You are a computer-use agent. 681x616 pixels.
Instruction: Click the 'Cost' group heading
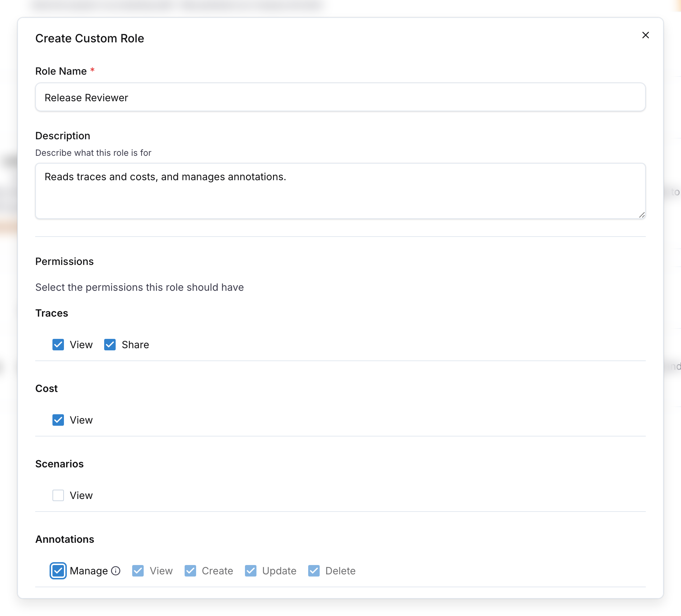coord(46,388)
